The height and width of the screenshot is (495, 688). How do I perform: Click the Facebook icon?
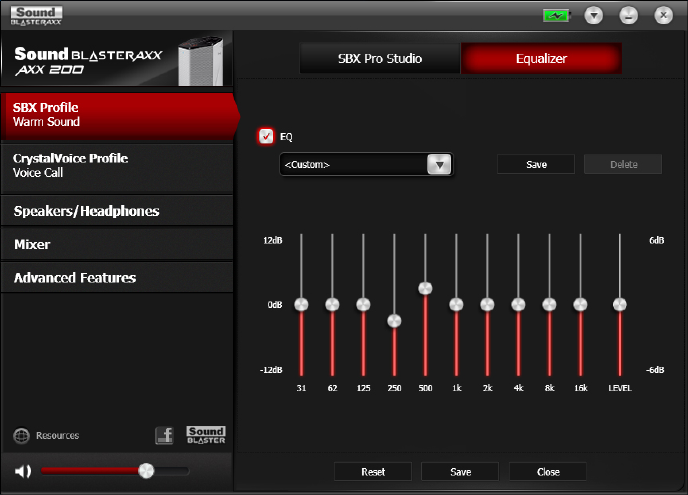[x=165, y=435]
